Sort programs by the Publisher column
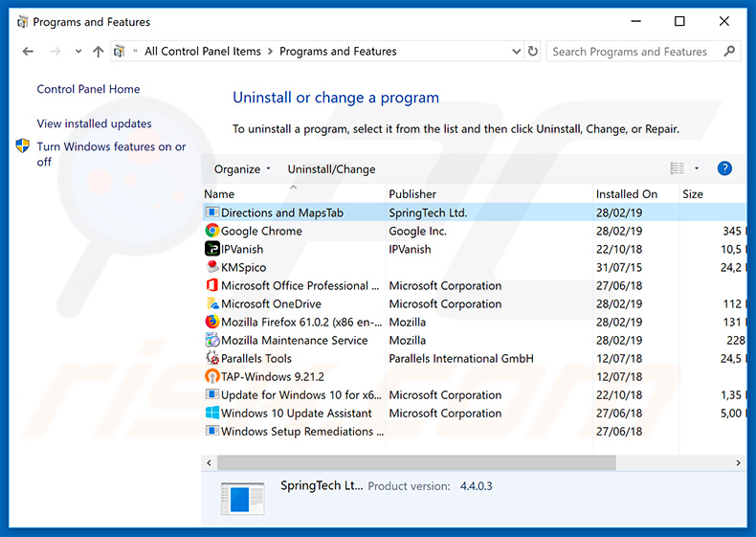This screenshot has height=537, width=756. point(412,193)
